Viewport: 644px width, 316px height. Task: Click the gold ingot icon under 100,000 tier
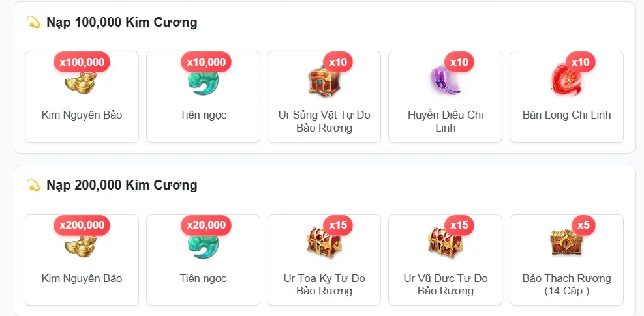point(80,82)
